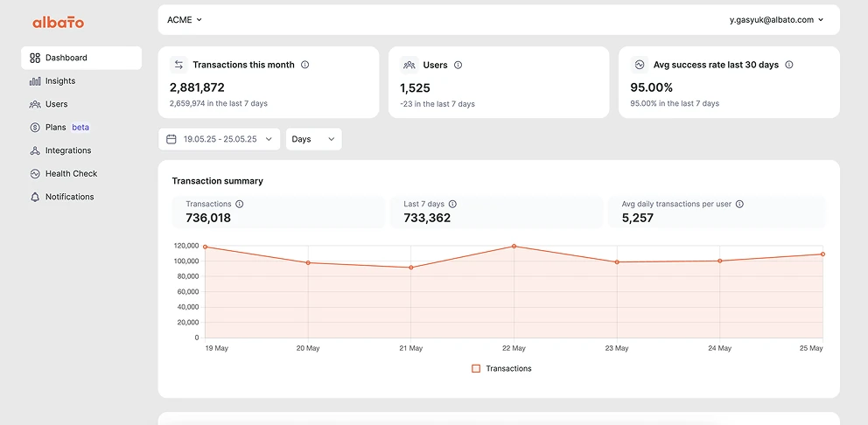The width and height of the screenshot is (868, 425).
Task: Click the Plans dollar icon
Action: [35, 128]
